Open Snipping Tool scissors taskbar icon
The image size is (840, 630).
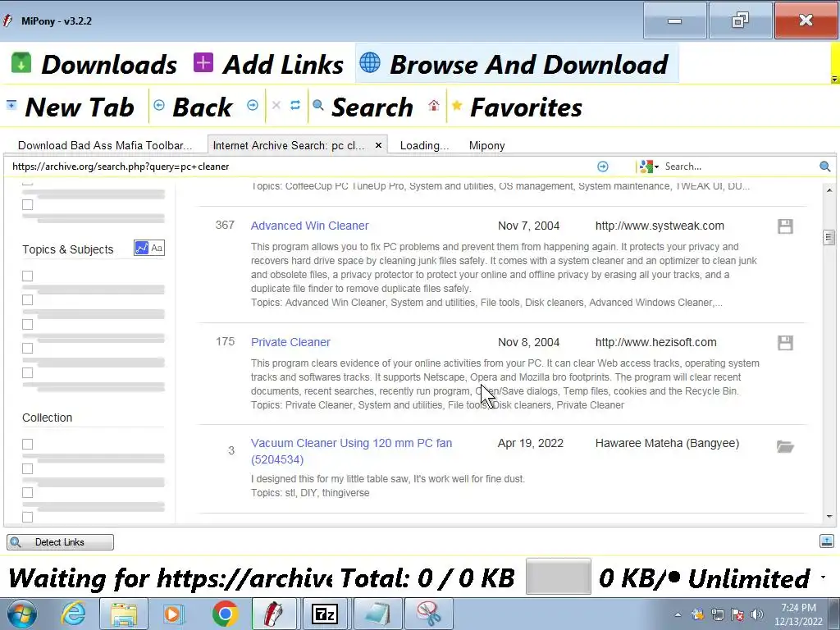[428, 614]
